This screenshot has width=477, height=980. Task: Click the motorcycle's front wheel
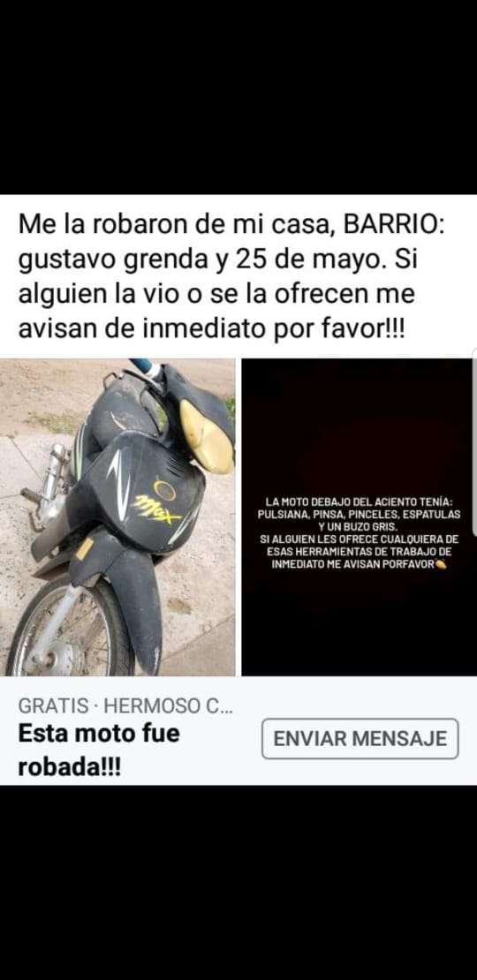point(69,632)
